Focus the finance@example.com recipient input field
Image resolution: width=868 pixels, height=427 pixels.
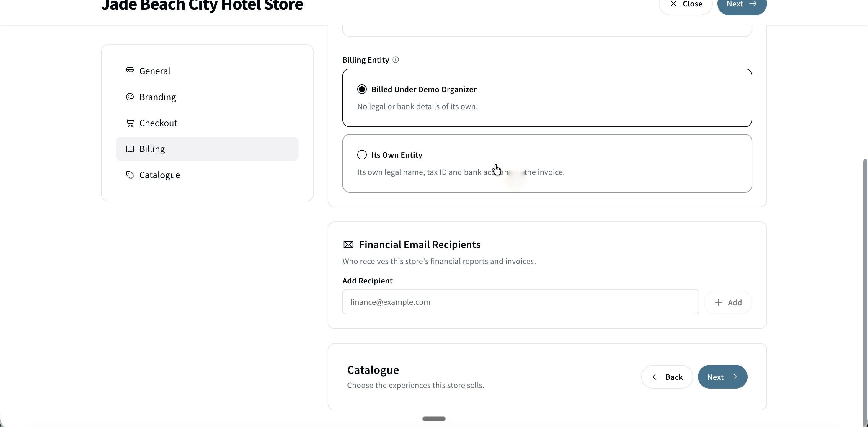pyautogui.click(x=520, y=302)
